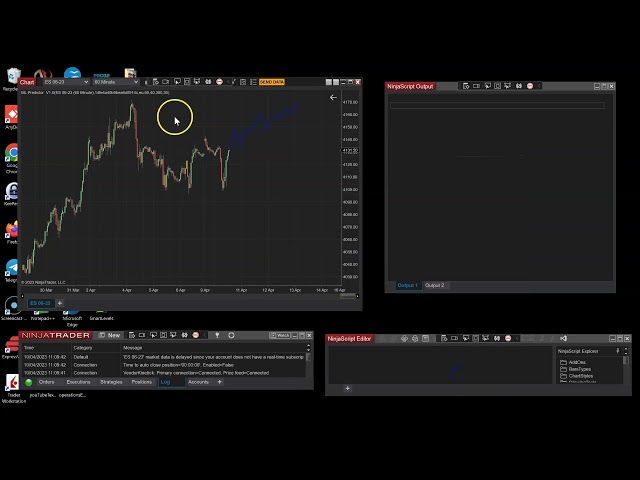Screen dimensions: 640x480
Task: Switch to Output 2 tab
Action: (434, 285)
